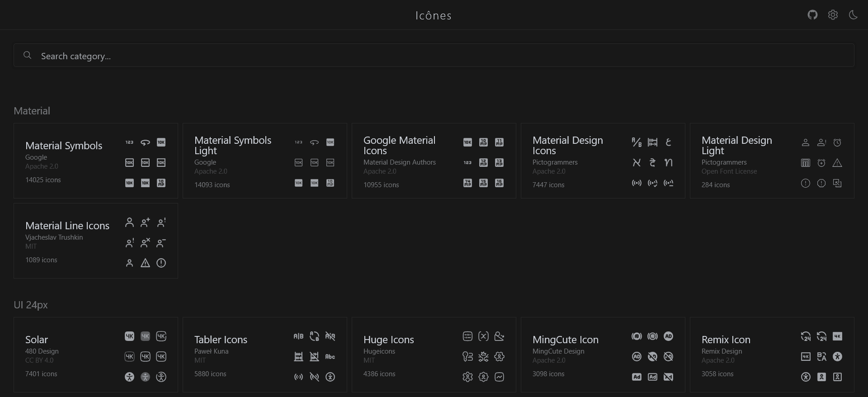This screenshot has height=397, width=868.
Task: Open the Material Symbols Light collection
Action: [233, 145]
